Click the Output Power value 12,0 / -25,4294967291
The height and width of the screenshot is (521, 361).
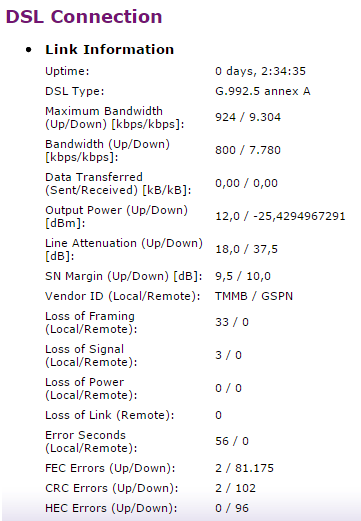[280, 216]
